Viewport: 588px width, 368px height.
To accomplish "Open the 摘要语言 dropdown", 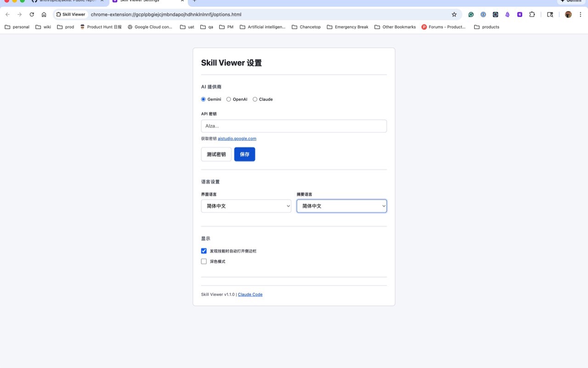I will tap(341, 206).
